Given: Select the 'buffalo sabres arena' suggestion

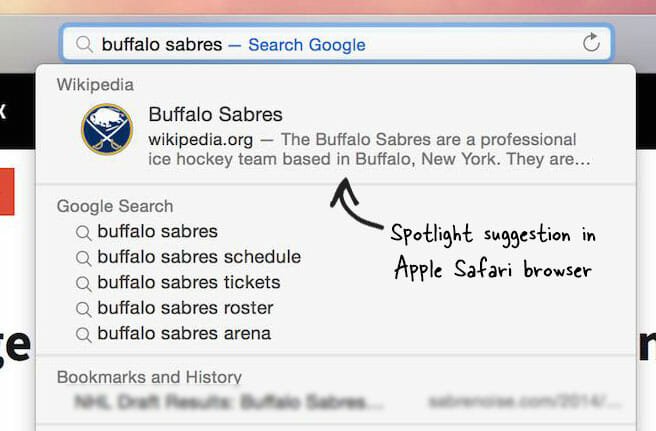Looking at the screenshot, I should [184, 334].
